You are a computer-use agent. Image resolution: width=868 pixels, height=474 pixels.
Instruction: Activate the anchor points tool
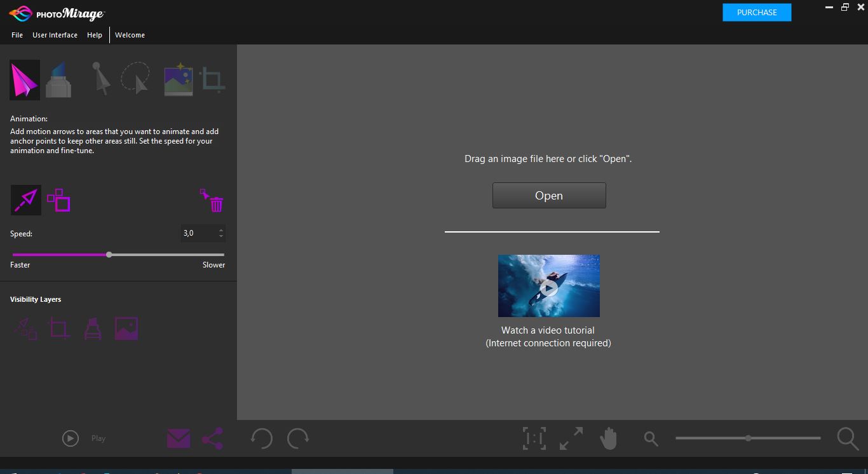pos(59,200)
